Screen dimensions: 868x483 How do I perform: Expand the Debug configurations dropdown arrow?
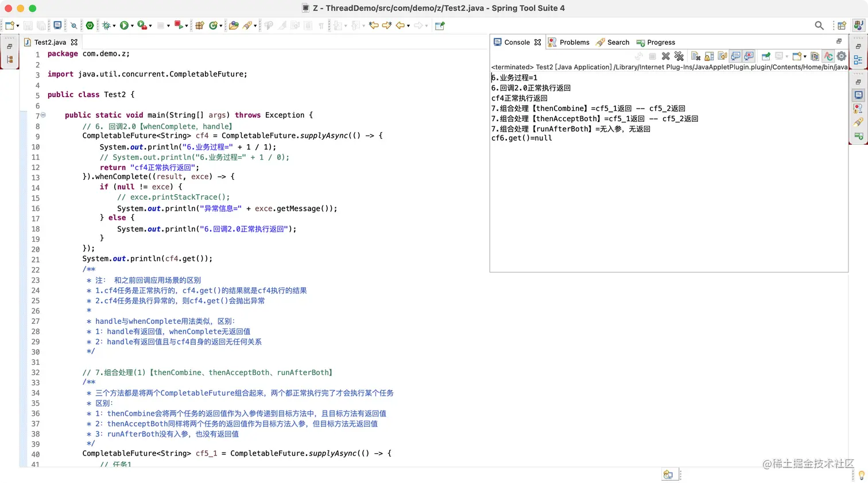click(114, 26)
